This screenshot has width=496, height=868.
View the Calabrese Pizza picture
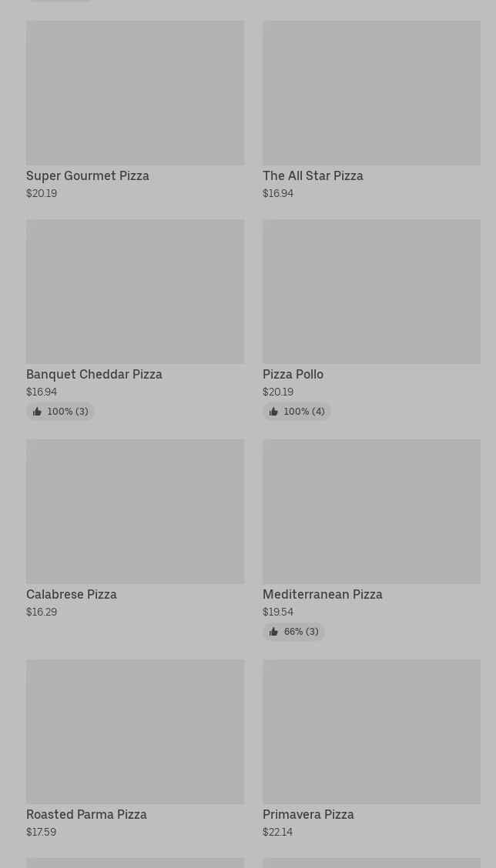tap(136, 512)
